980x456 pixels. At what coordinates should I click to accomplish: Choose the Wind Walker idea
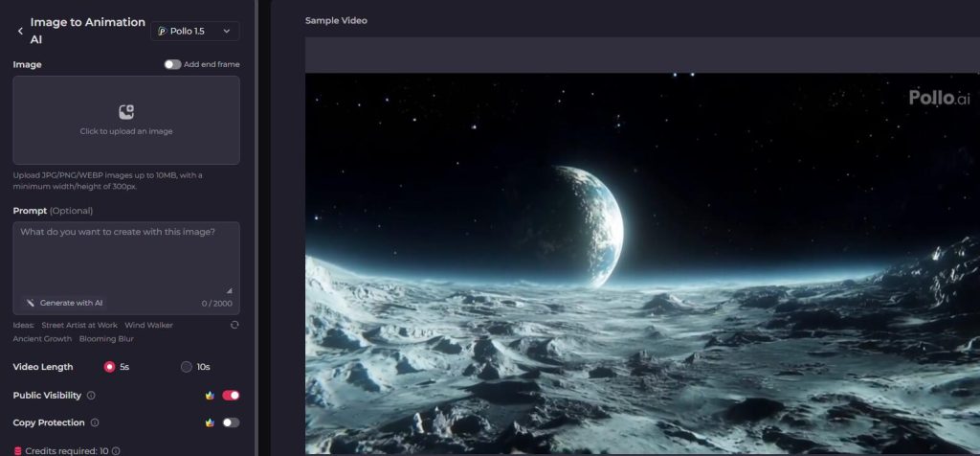tap(148, 326)
